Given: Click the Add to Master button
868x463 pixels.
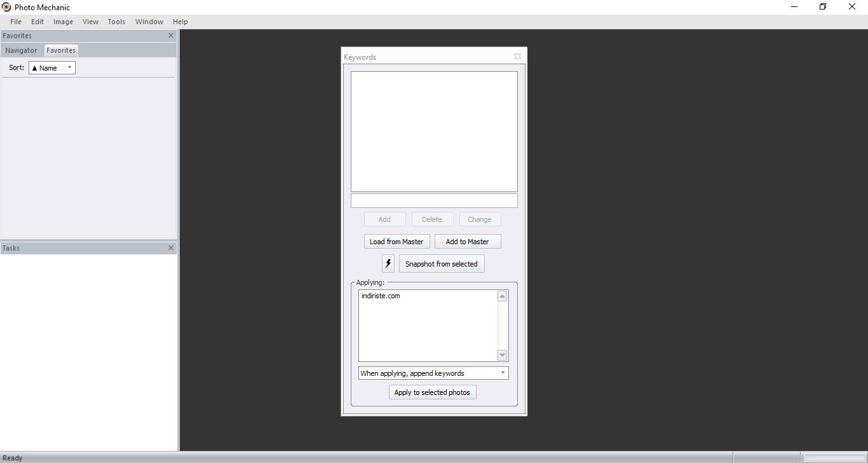Looking at the screenshot, I should [467, 242].
